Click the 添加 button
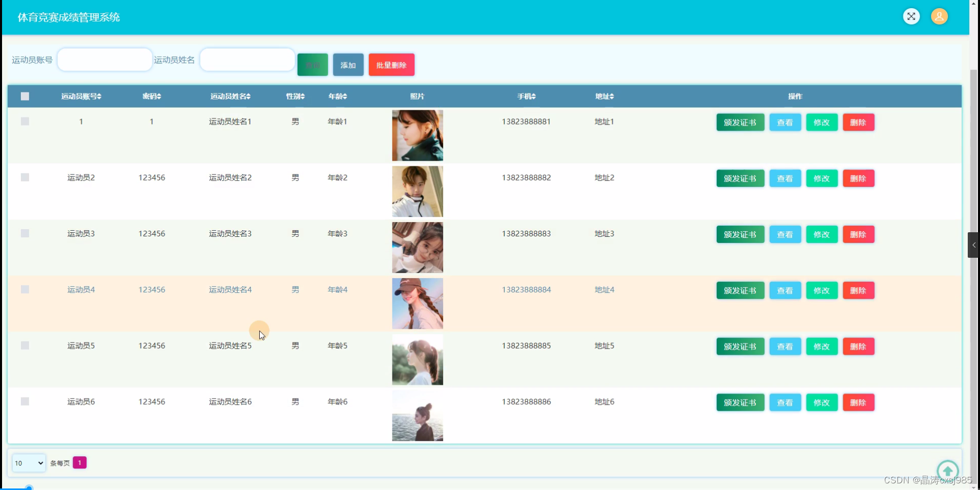 pos(348,65)
